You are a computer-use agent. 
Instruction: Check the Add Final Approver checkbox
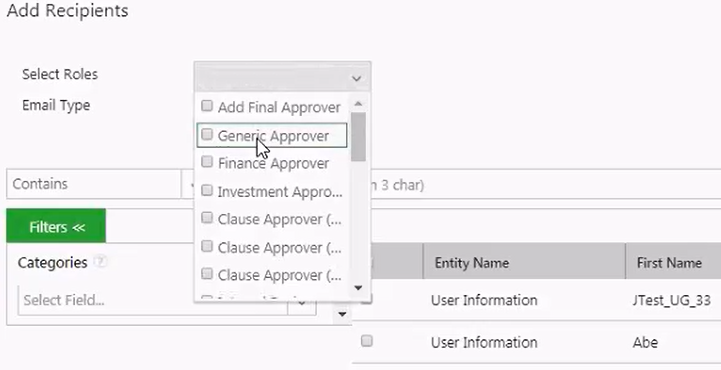(207, 106)
